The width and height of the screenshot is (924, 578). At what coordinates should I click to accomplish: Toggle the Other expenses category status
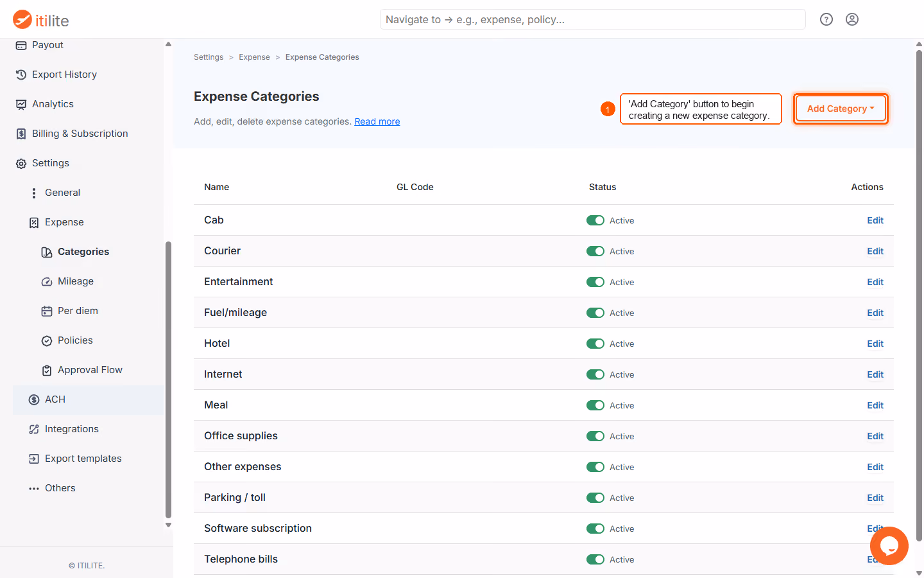pos(595,467)
